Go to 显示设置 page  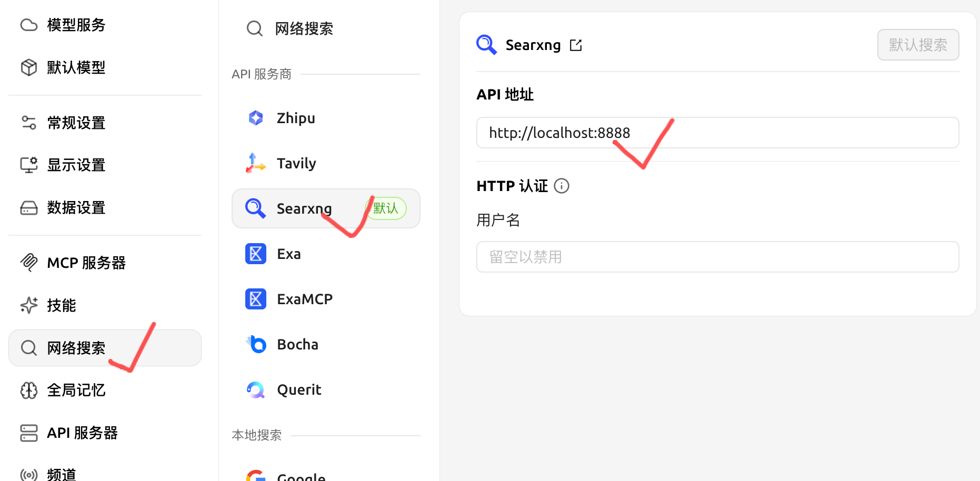coord(105,165)
